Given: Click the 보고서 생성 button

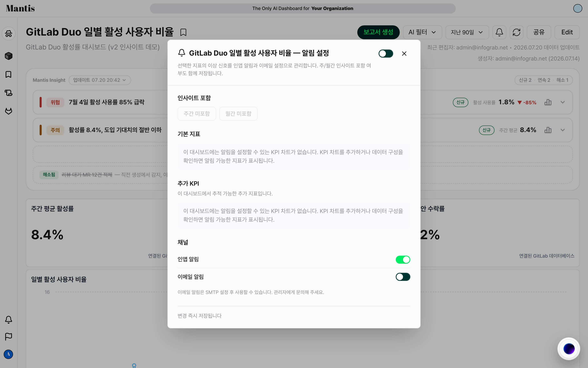Looking at the screenshot, I should click(x=378, y=32).
